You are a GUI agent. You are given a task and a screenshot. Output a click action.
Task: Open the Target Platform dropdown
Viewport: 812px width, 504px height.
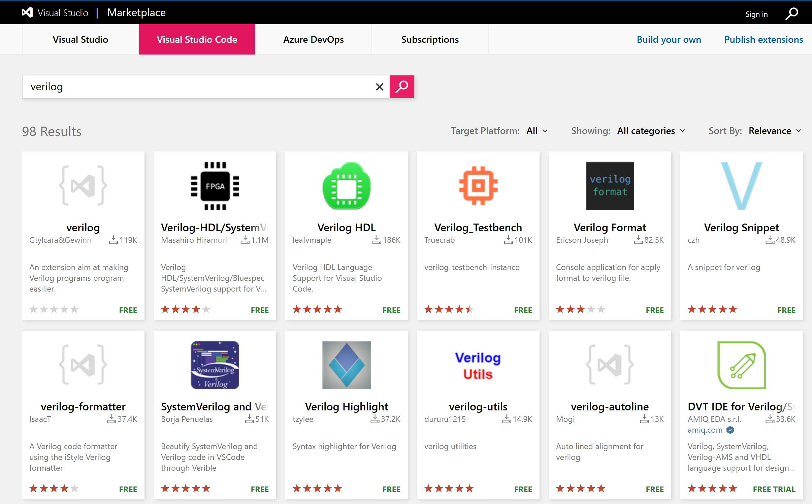(536, 131)
